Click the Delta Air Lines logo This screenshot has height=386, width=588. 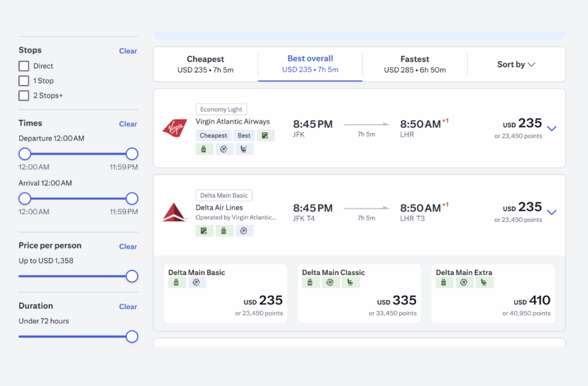point(174,211)
